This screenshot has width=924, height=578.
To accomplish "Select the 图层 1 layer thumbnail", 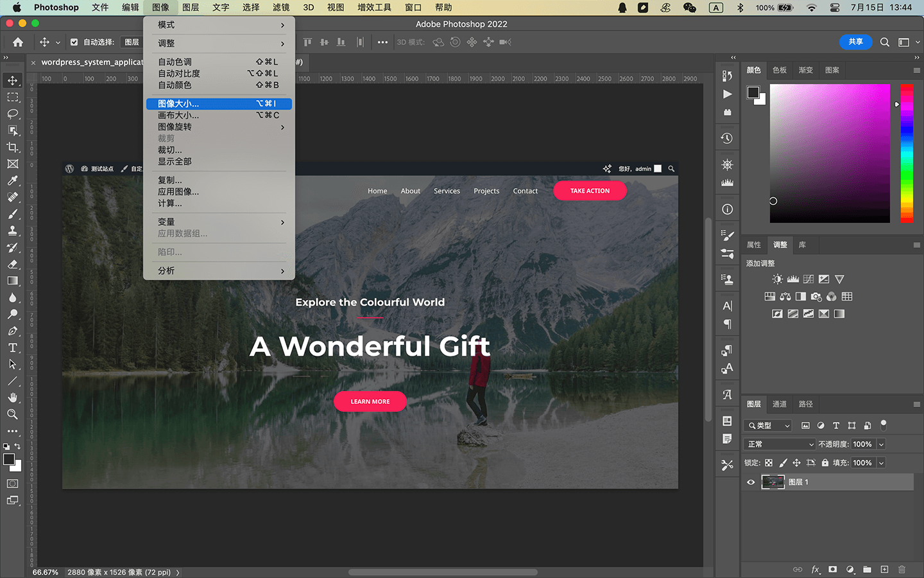I will 773,482.
